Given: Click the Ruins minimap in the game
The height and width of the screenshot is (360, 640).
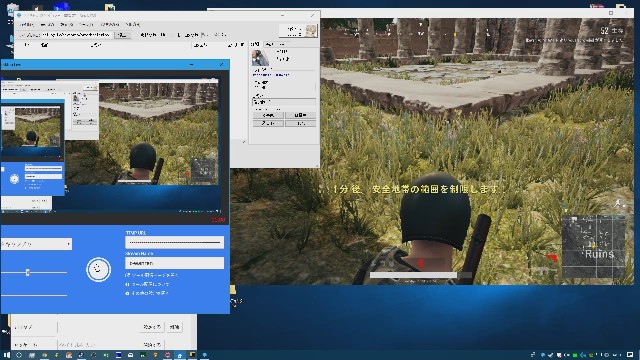Looking at the screenshot, I should coord(593,247).
